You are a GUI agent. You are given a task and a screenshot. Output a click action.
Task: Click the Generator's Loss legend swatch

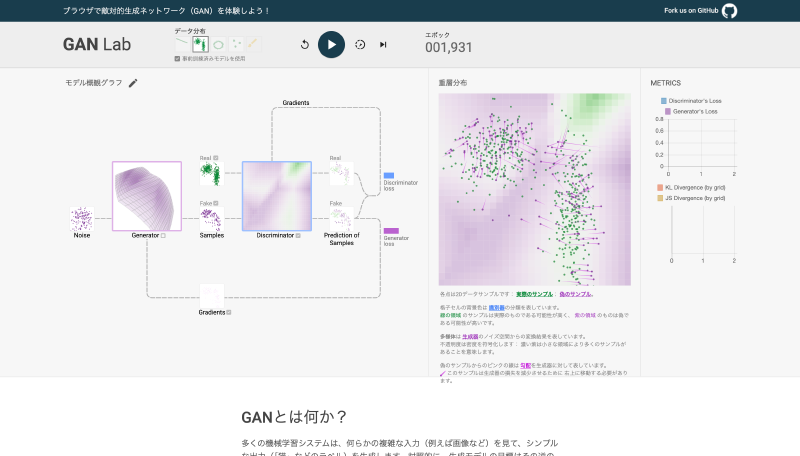[x=668, y=111]
